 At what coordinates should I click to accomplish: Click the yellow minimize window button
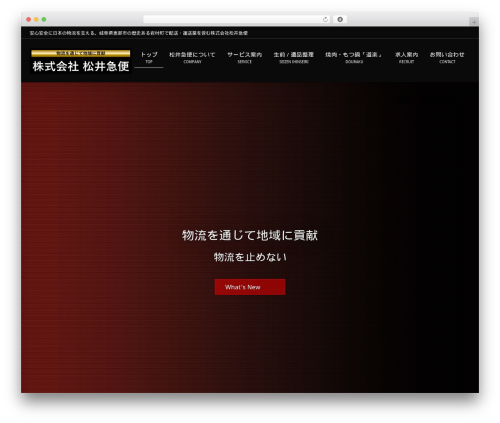pos(36,19)
